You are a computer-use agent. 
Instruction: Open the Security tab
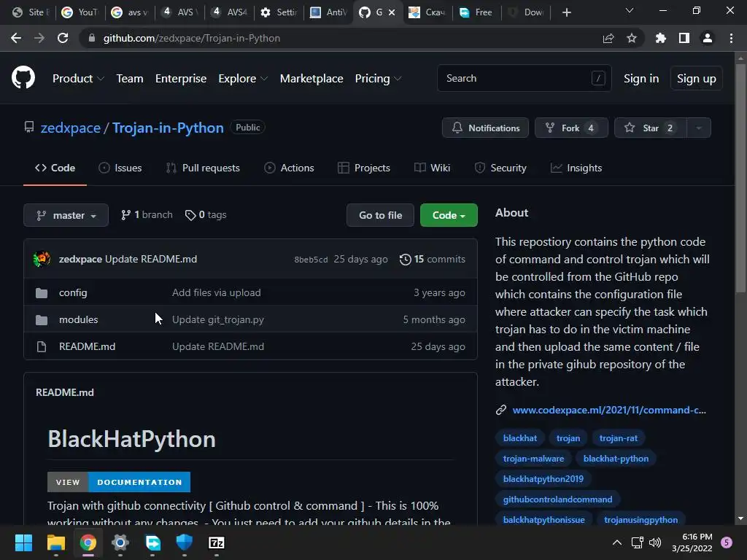point(500,168)
